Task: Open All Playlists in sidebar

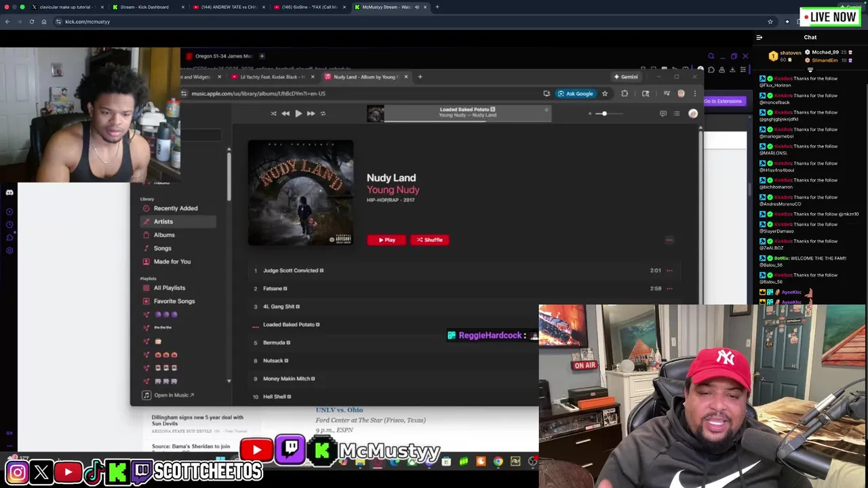Action: click(170, 288)
